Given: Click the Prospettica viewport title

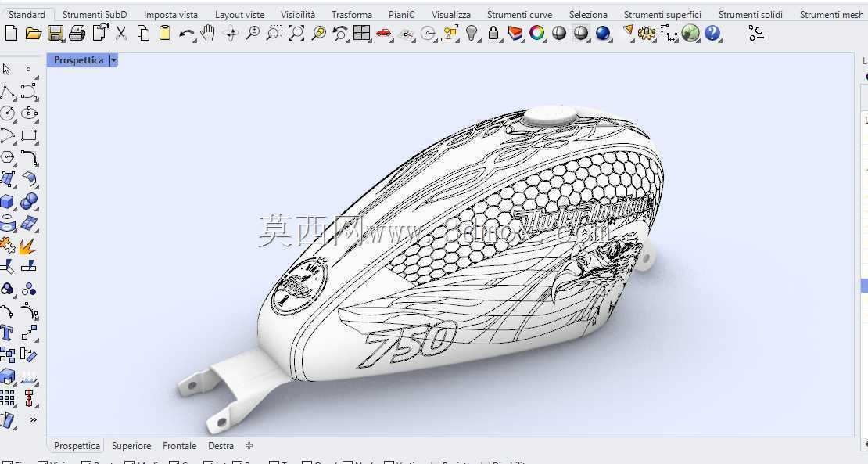Looking at the screenshot, I should point(79,60).
